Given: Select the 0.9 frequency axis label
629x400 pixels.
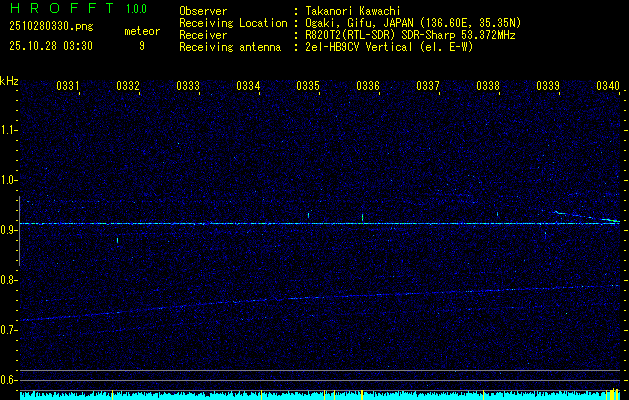Looking at the screenshot, I should click(9, 230).
